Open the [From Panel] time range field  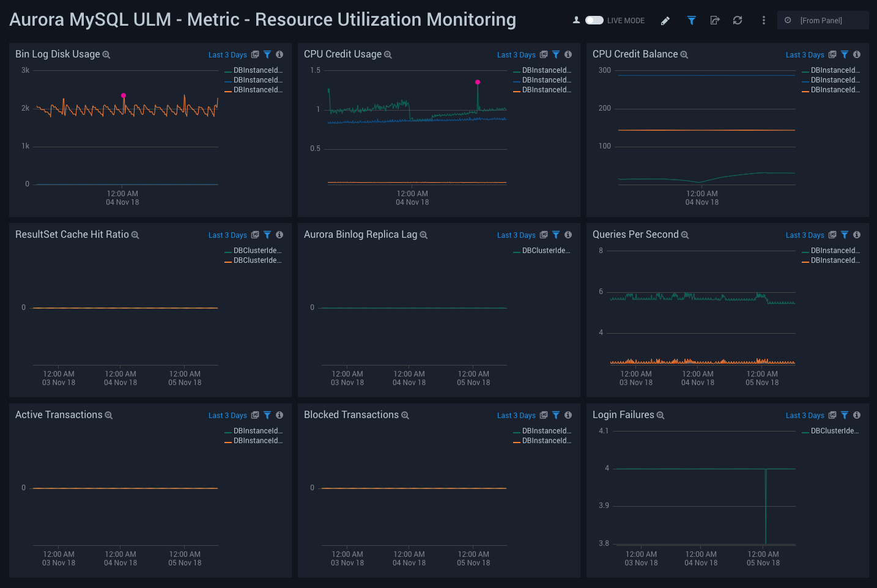[x=823, y=20]
